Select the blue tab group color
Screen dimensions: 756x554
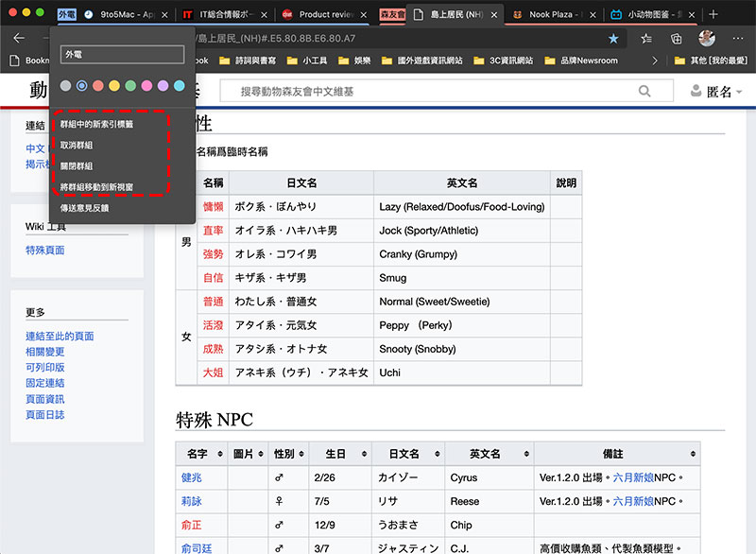(x=82, y=86)
